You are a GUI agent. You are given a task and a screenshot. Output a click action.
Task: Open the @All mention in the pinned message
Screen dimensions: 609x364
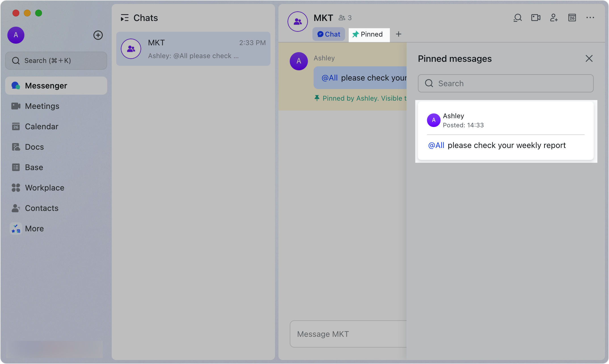436,145
